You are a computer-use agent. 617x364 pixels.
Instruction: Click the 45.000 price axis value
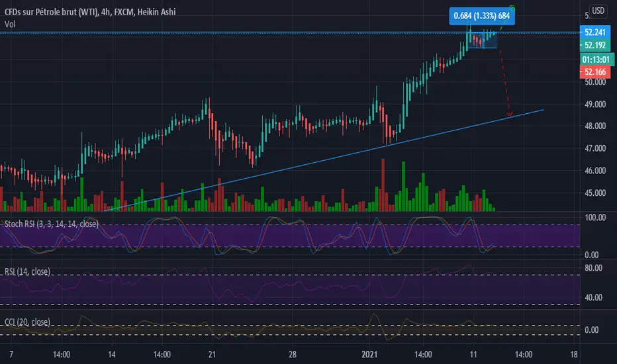pos(595,193)
